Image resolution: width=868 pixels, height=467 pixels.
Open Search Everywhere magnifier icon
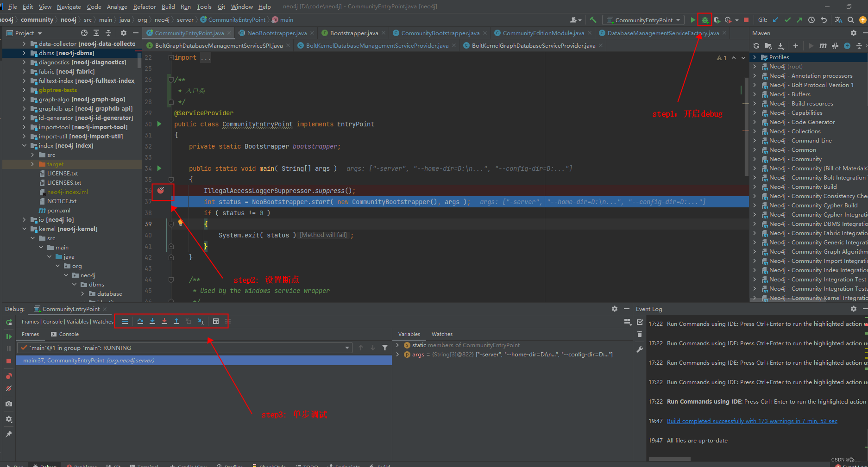tap(851, 20)
